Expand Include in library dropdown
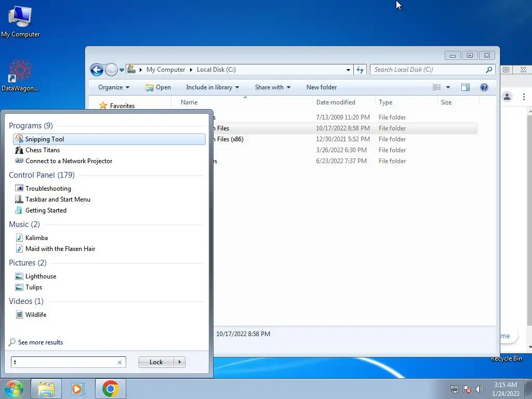 [x=212, y=87]
